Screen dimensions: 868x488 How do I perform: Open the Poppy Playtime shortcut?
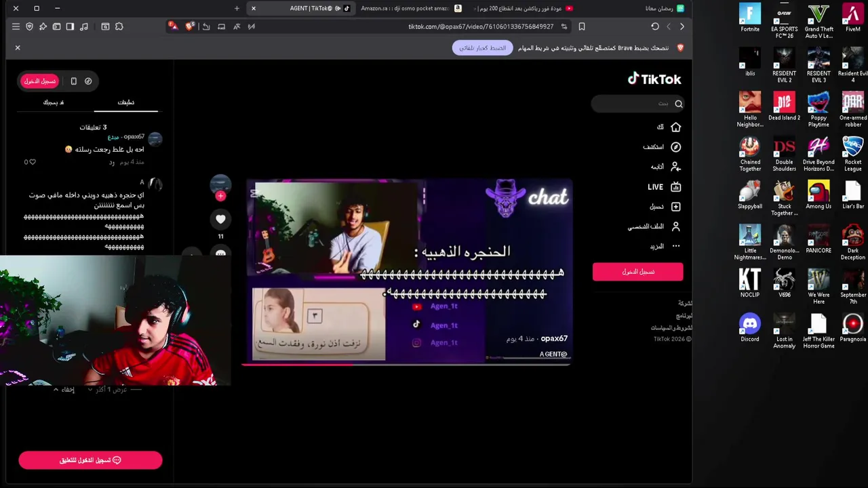pyautogui.click(x=818, y=110)
